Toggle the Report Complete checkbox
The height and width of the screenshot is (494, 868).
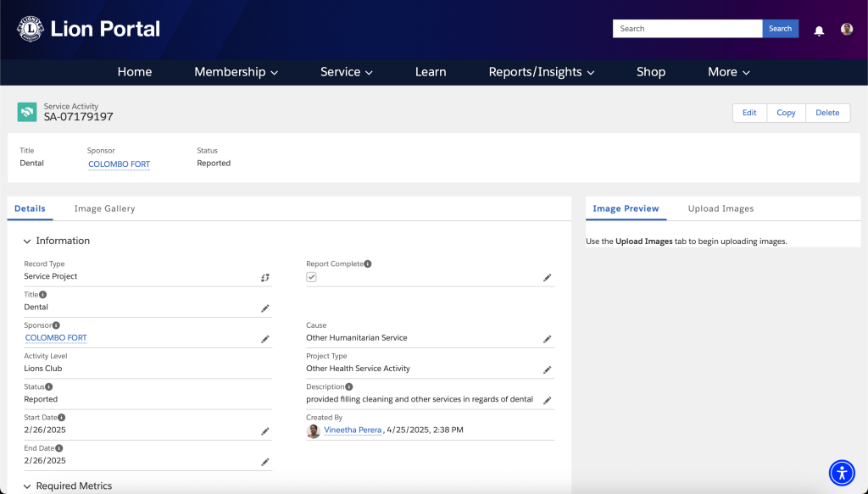[x=311, y=277]
